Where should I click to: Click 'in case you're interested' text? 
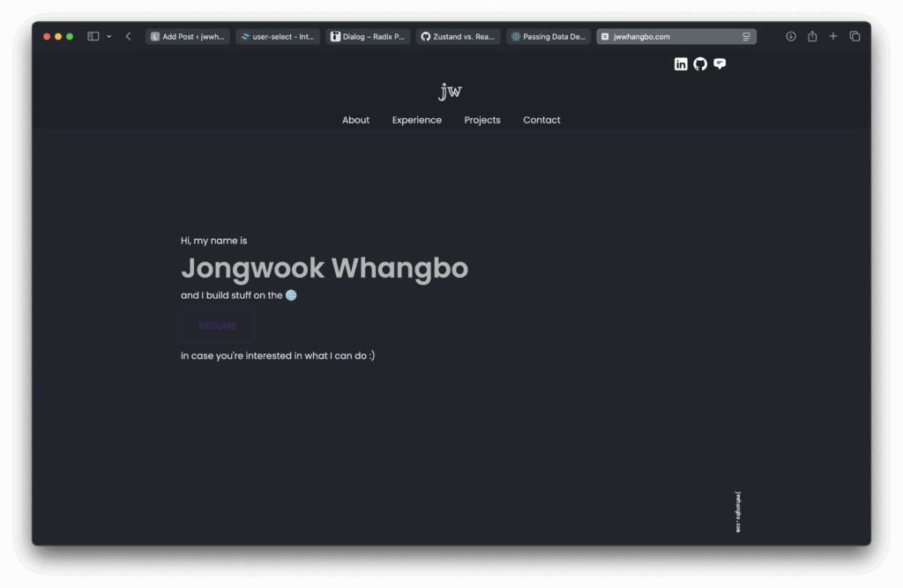[x=278, y=356]
